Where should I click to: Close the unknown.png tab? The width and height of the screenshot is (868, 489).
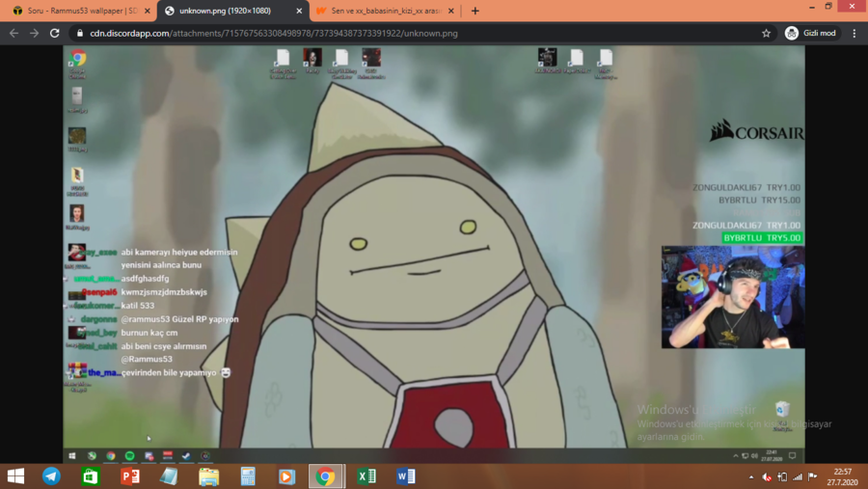pyautogui.click(x=299, y=11)
